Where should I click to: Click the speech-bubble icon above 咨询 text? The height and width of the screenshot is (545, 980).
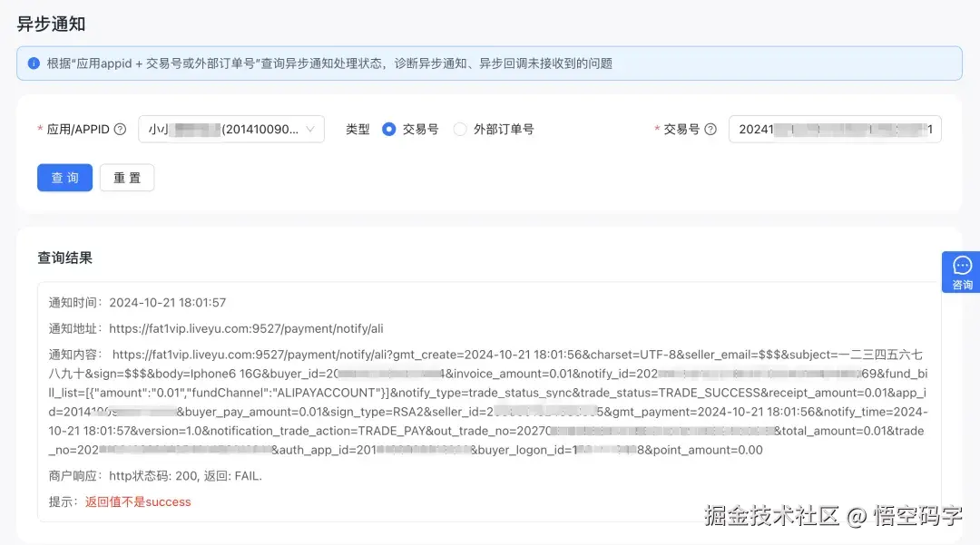click(962, 265)
